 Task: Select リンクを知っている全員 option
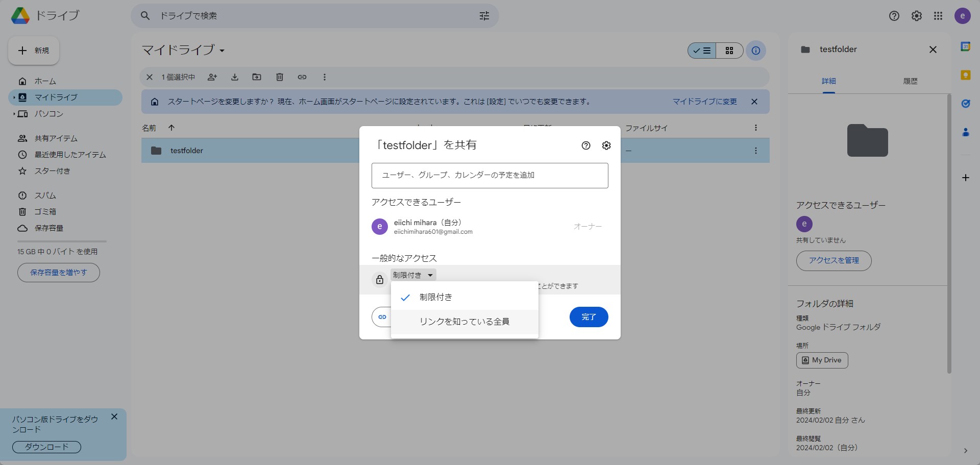464,322
